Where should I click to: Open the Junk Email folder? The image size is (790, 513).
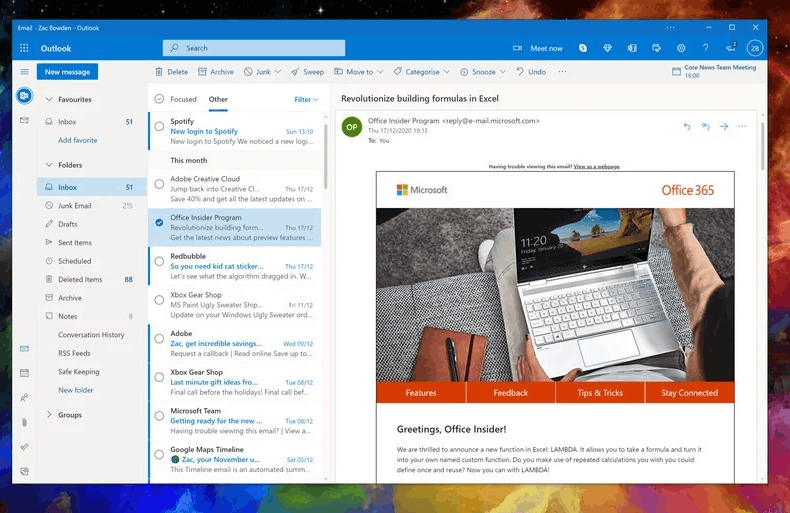(91, 206)
